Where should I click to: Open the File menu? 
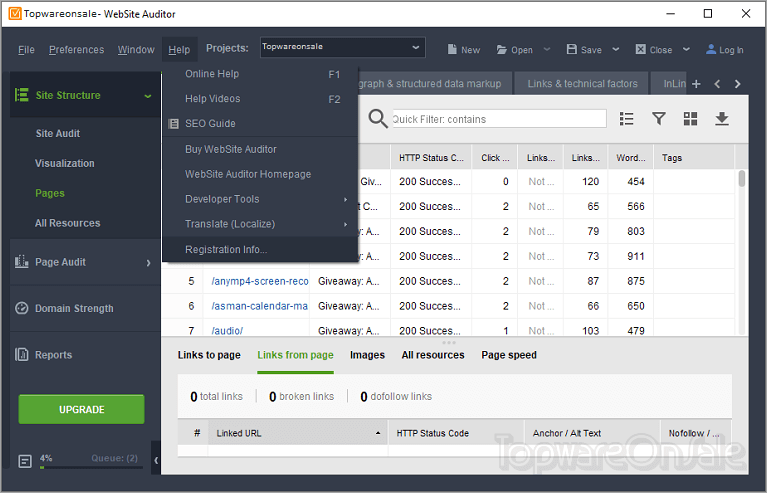[26, 50]
